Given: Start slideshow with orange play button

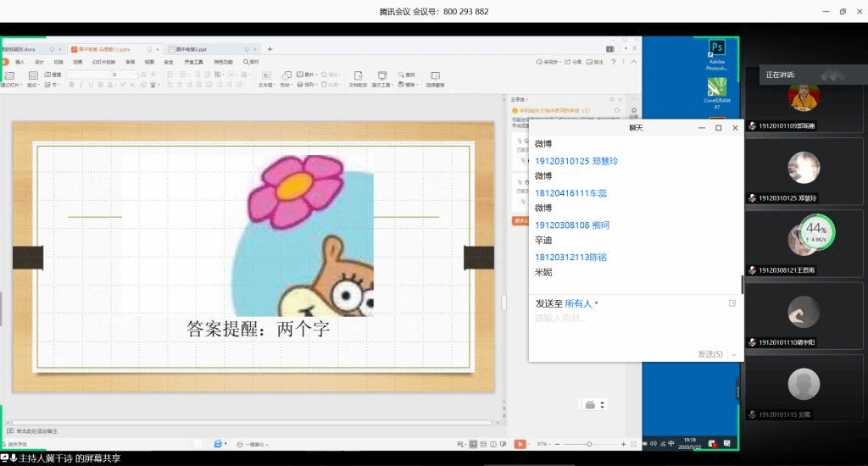Looking at the screenshot, I should point(520,444).
